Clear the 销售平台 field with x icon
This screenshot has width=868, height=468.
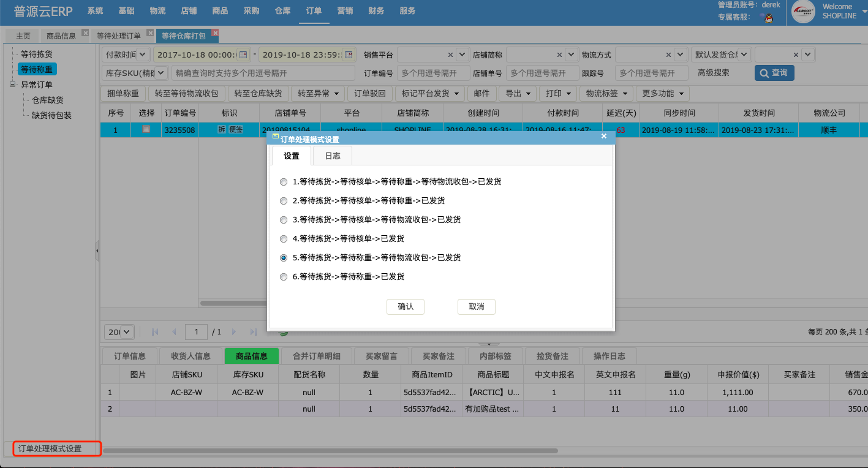click(450, 55)
